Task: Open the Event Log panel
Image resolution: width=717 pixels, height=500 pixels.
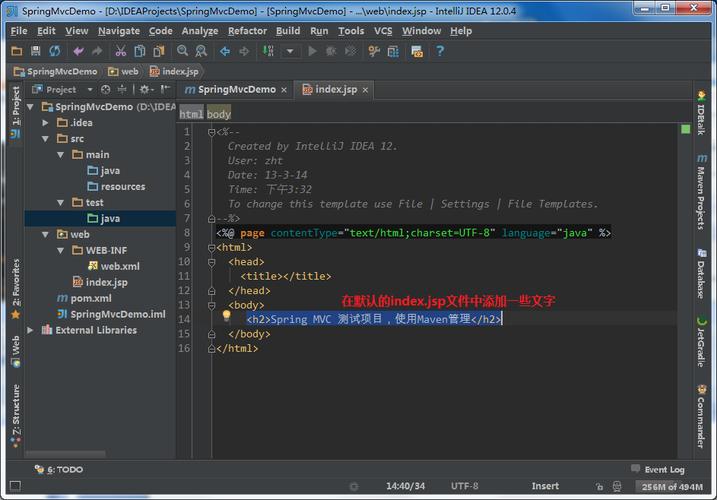Action: (x=658, y=469)
